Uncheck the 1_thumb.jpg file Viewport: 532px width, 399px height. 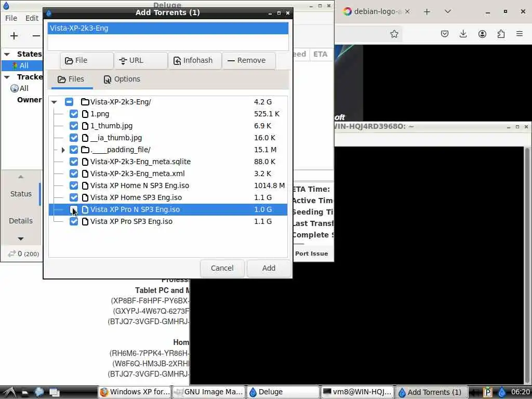click(74, 126)
